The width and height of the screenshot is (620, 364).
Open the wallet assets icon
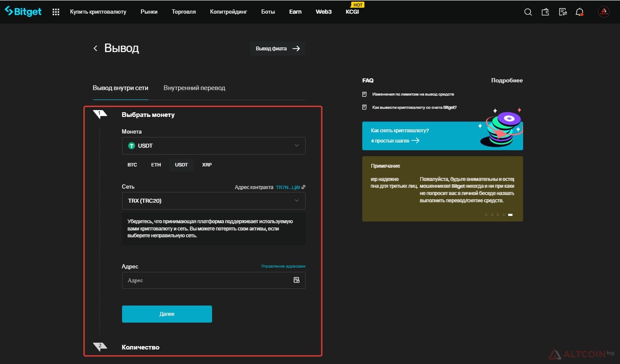[x=545, y=12]
